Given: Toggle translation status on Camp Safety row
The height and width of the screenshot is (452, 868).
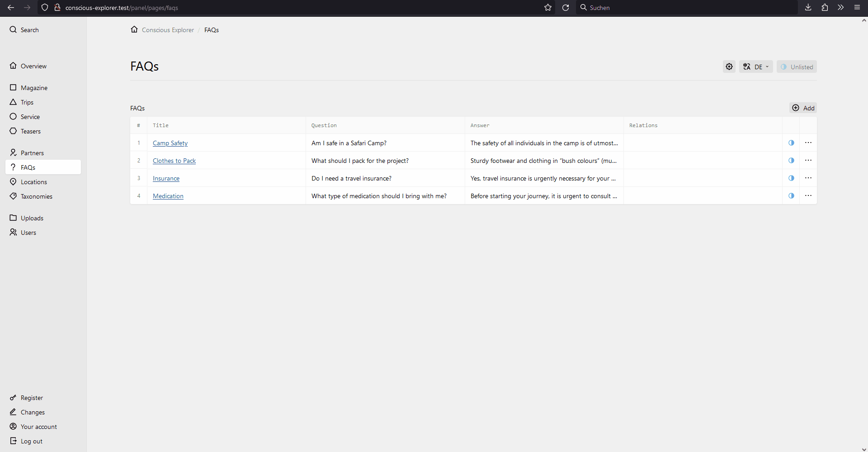Looking at the screenshot, I should click(x=791, y=143).
